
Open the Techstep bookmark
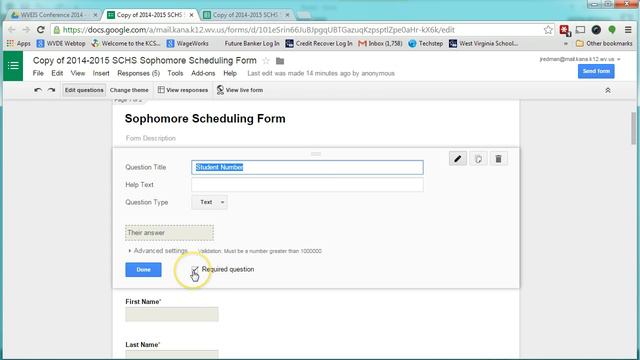point(426,43)
